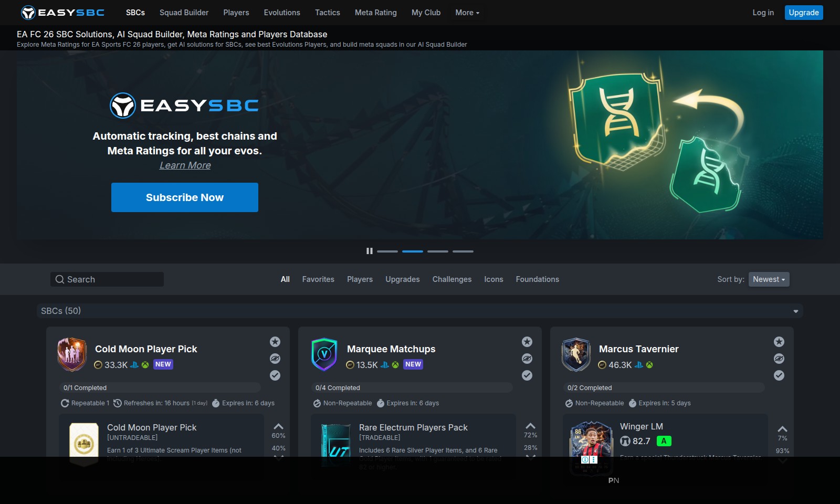Open the Sort by Newest dropdown
The image size is (840, 504).
point(769,279)
